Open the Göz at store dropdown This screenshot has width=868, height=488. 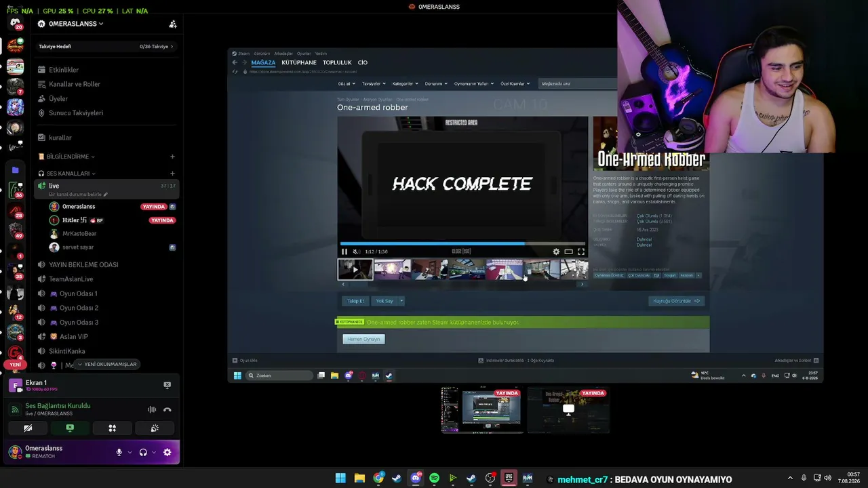click(347, 83)
